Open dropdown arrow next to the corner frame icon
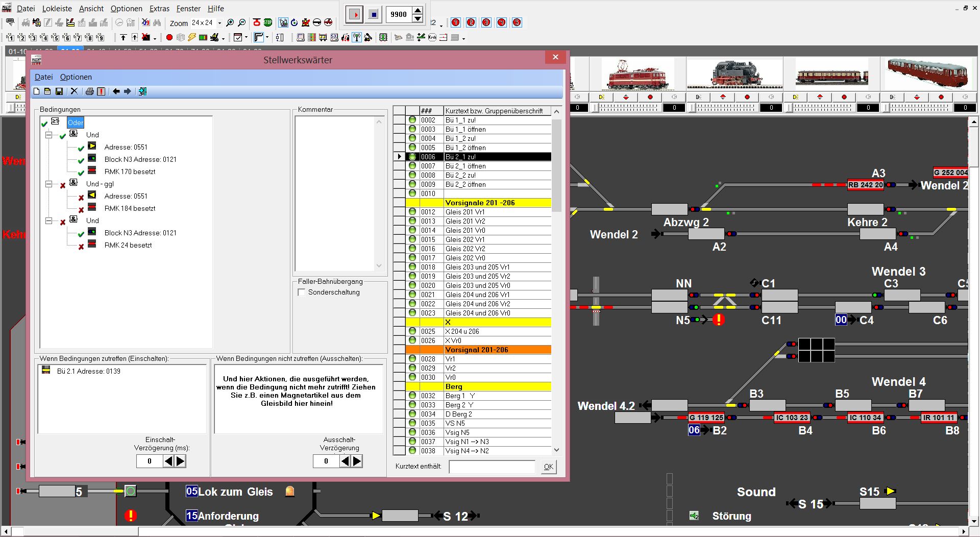This screenshot has height=537, width=980. pos(267,37)
